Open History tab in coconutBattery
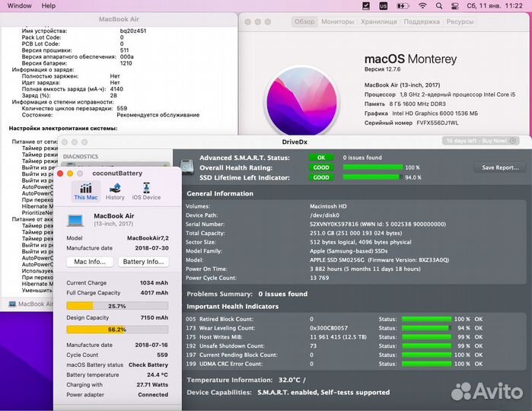 115,191
